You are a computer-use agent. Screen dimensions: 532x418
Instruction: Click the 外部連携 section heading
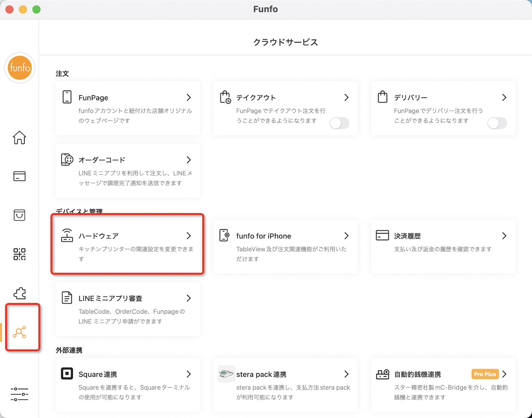pyautogui.click(x=69, y=350)
